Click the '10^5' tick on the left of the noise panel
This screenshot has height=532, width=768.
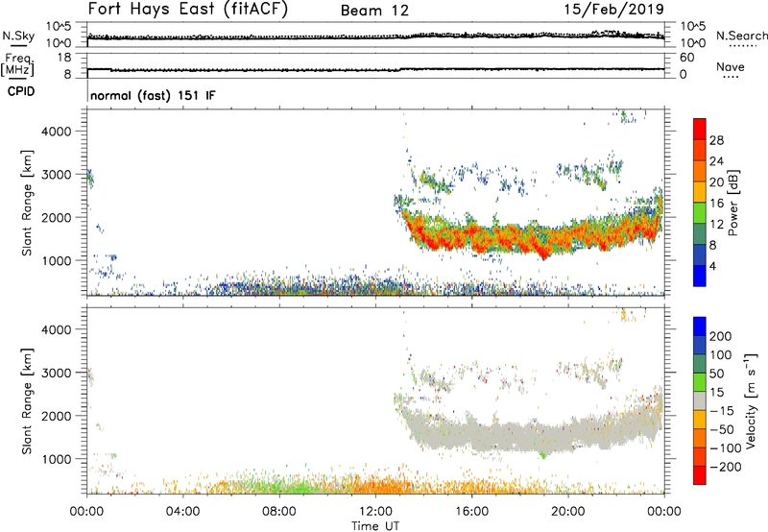tap(59, 26)
